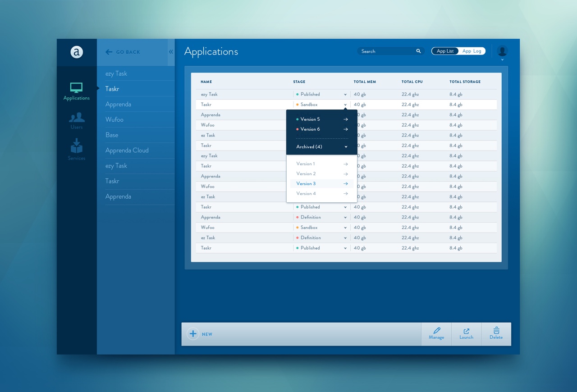Select the App List toggle option

click(x=445, y=51)
